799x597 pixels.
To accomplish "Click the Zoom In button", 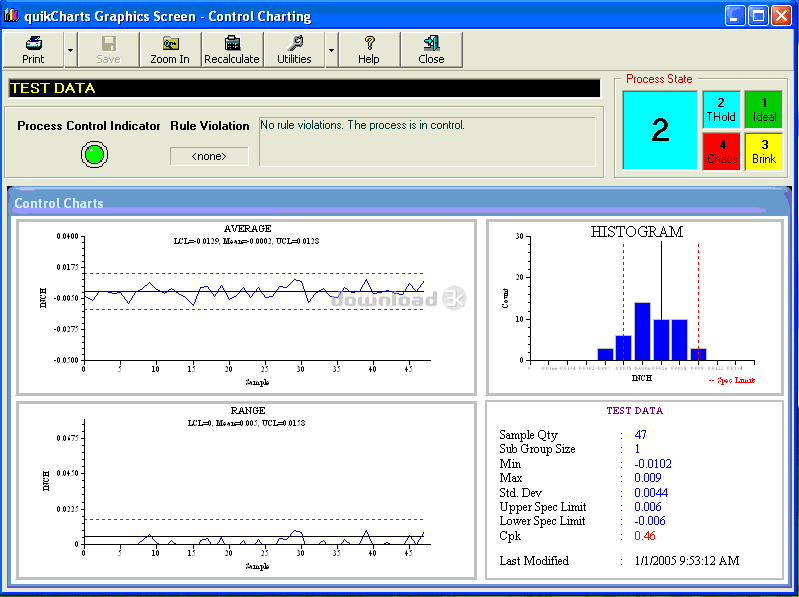I will [170, 49].
